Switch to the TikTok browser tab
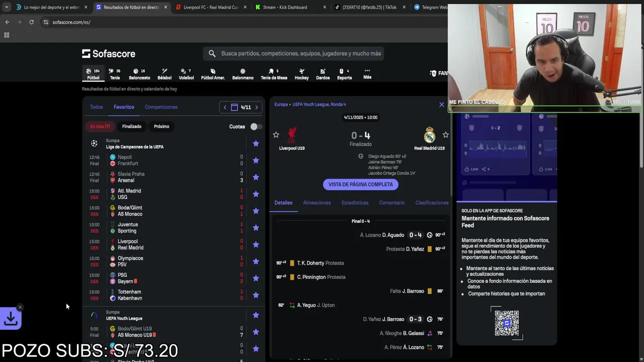The image size is (644, 362). pos(370,8)
